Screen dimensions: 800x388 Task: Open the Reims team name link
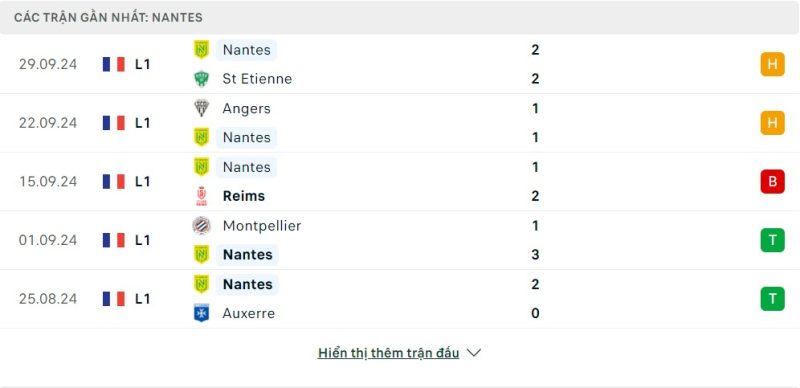[x=244, y=196]
